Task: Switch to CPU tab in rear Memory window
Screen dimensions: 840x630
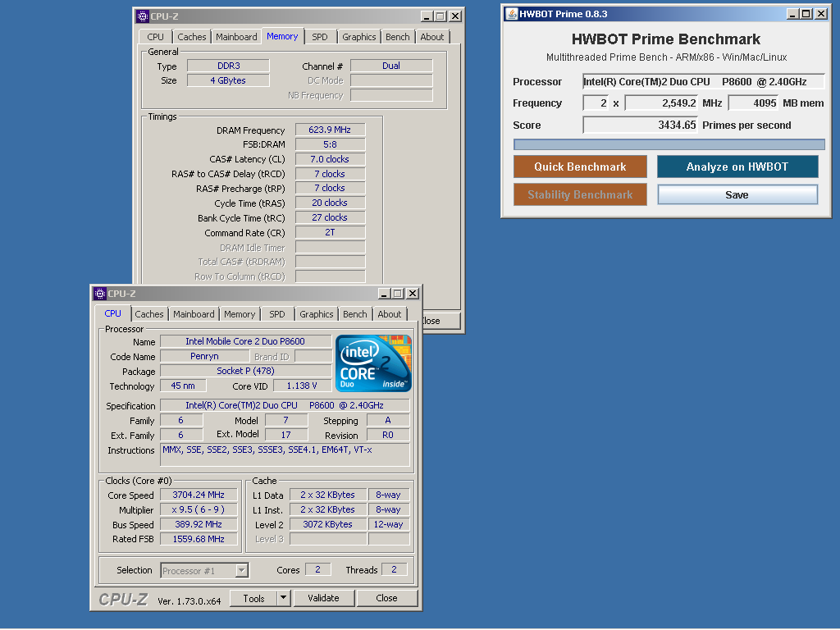Action: click(x=155, y=36)
